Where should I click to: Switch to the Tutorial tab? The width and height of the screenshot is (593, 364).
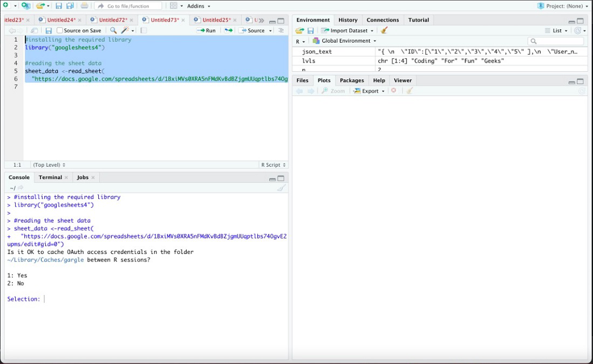418,20
